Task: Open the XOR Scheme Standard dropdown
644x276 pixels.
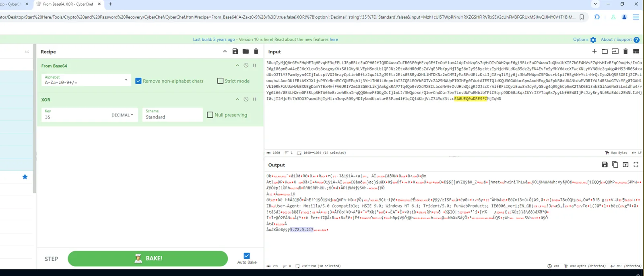Action: [x=172, y=115]
